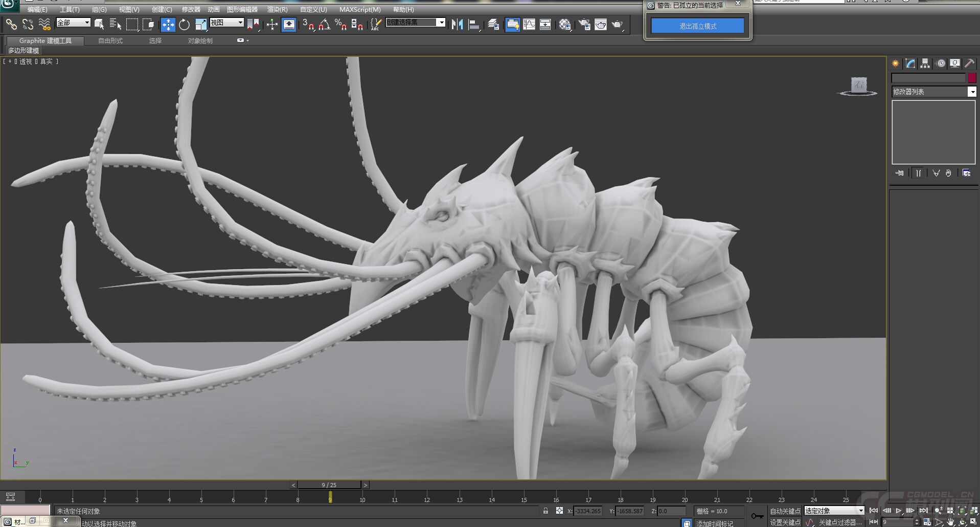Switch to the 对象绘制 ribbon tab
The width and height of the screenshot is (980, 527).
pyautogui.click(x=200, y=40)
